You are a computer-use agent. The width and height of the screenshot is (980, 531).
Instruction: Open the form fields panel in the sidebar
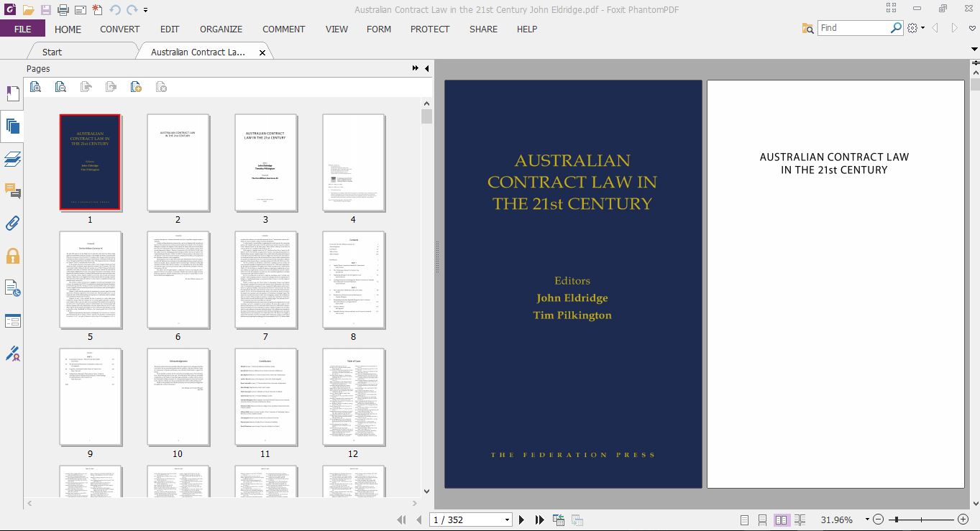click(12, 320)
